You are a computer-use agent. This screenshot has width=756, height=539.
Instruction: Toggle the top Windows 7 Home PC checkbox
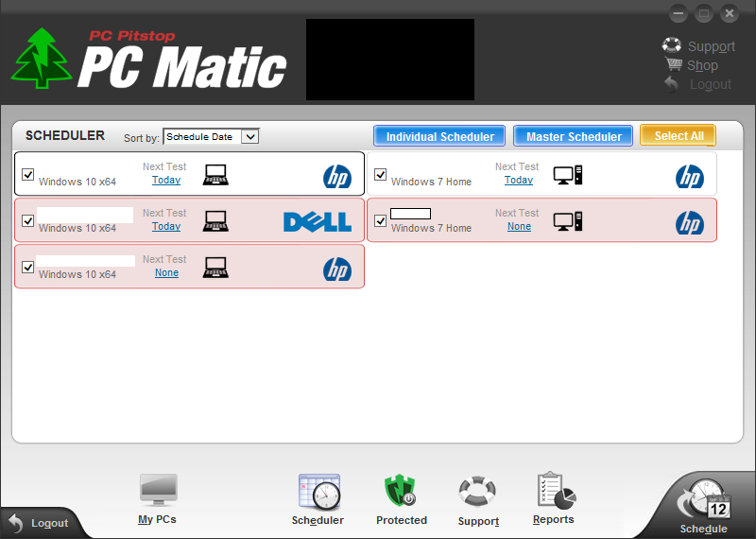[380, 175]
